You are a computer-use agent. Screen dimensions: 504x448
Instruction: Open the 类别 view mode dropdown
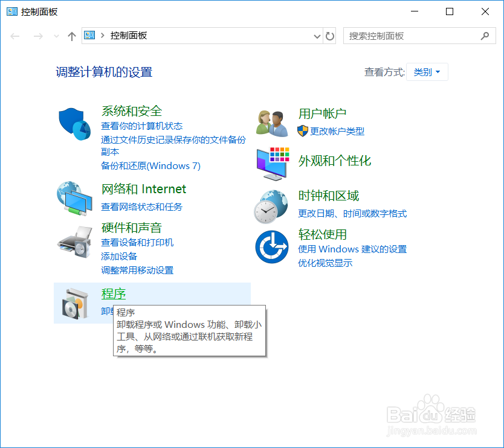[427, 71]
